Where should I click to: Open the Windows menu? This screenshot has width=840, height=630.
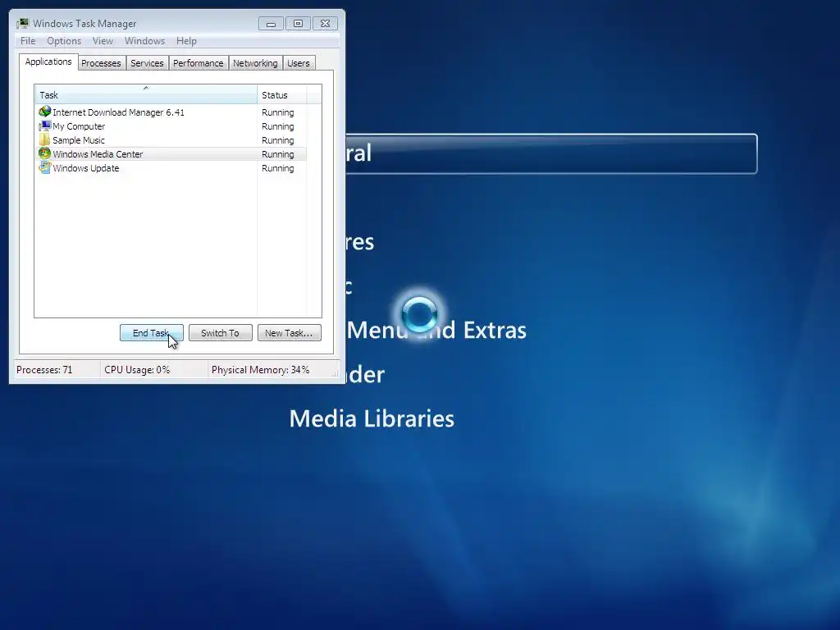click(x=144, y=41)
